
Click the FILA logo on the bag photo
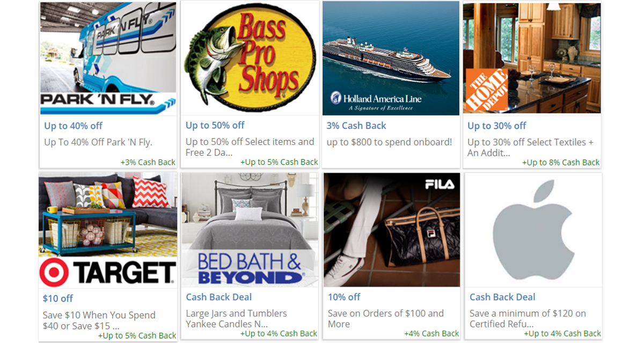click(x=440, y=184)
